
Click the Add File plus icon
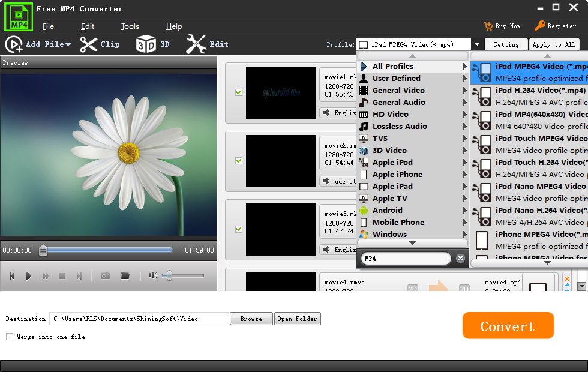pos(14,44)
